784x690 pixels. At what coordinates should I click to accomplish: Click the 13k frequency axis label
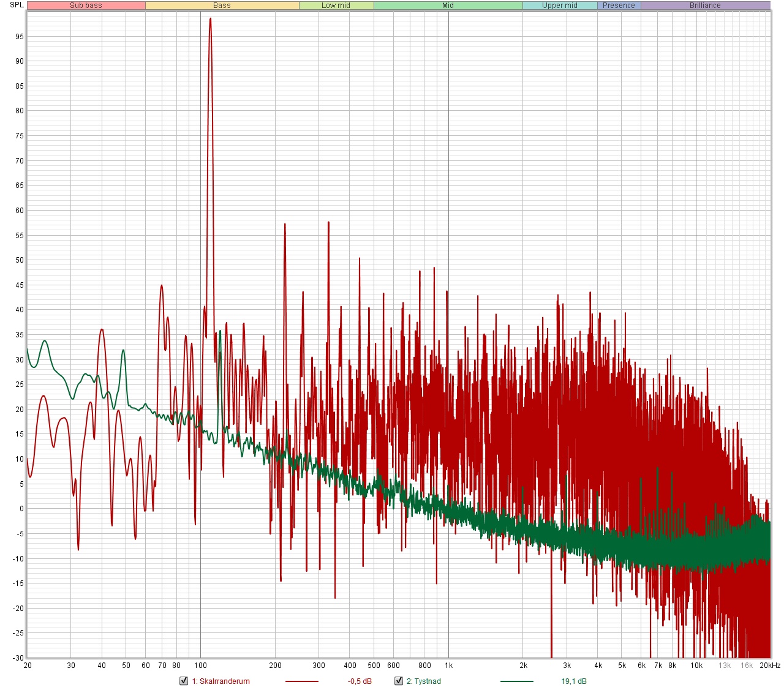[725, 666]
